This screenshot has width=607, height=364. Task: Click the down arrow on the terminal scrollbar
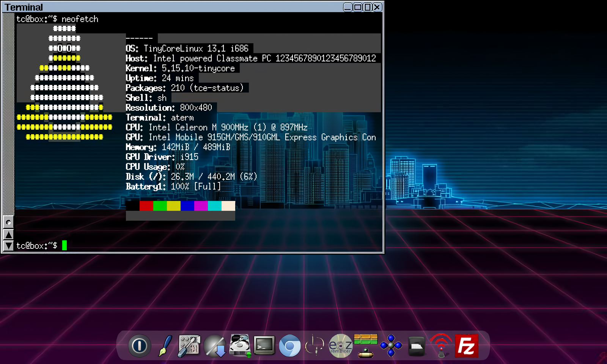coord(9,246)
